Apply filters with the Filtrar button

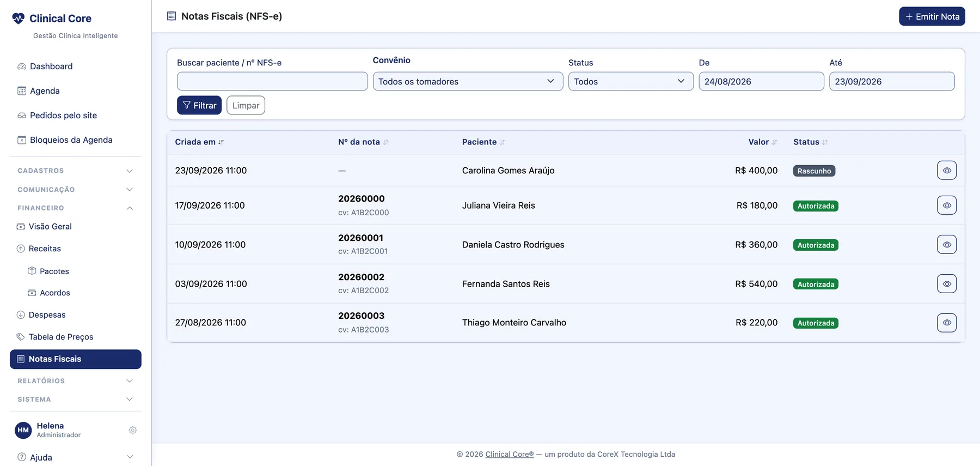199,105
